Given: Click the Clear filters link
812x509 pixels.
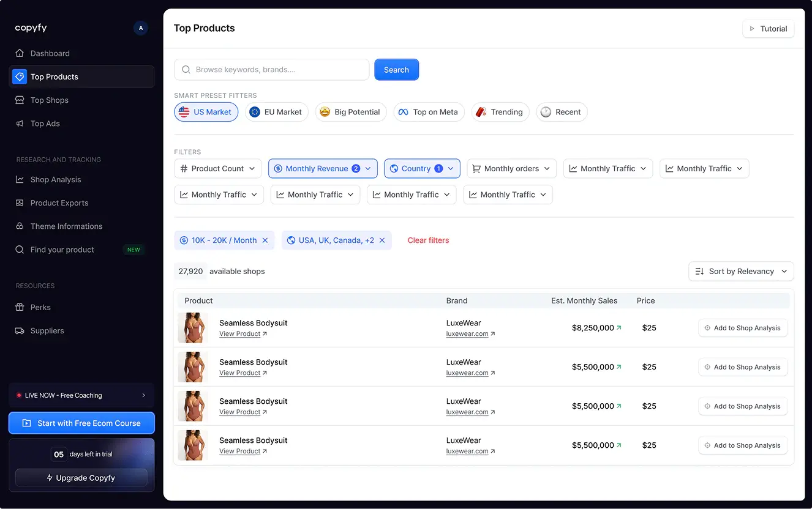Looking at the screenshot, I should [x=428, y=240].
